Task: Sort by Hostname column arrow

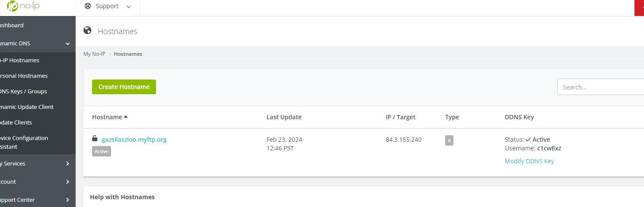Action: [x=126, y=117]
